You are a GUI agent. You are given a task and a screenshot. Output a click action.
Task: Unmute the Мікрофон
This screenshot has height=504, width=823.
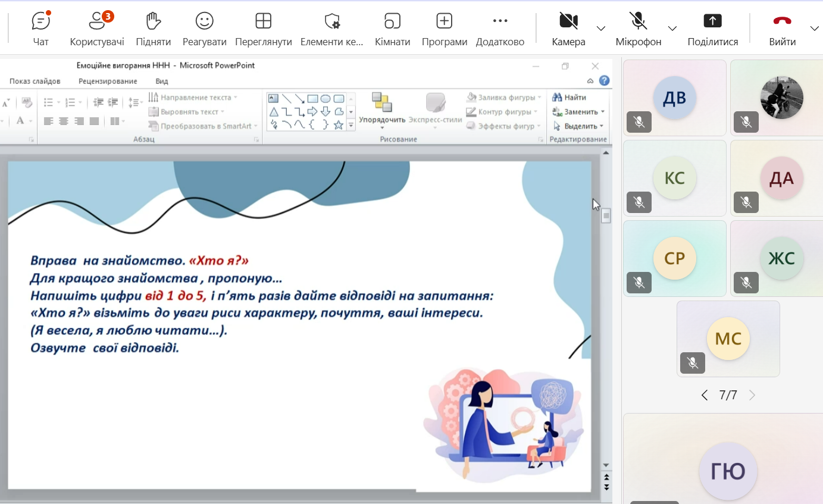pos(638,29)
